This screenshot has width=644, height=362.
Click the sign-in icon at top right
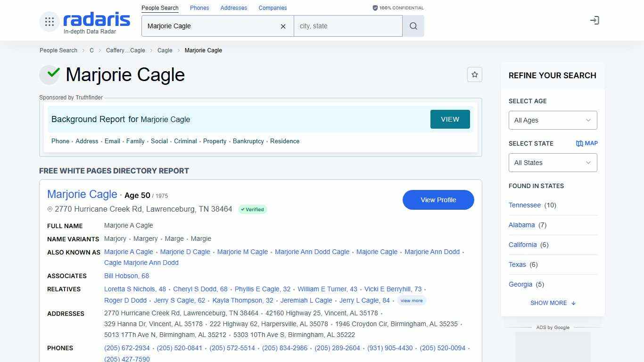tap(594, 20)
